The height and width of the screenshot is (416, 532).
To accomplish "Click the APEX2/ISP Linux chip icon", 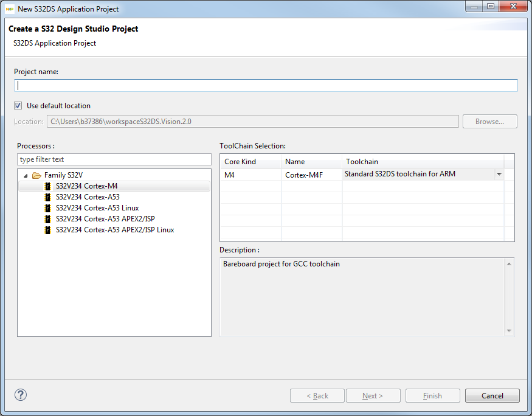I will [x=48, y=230].
